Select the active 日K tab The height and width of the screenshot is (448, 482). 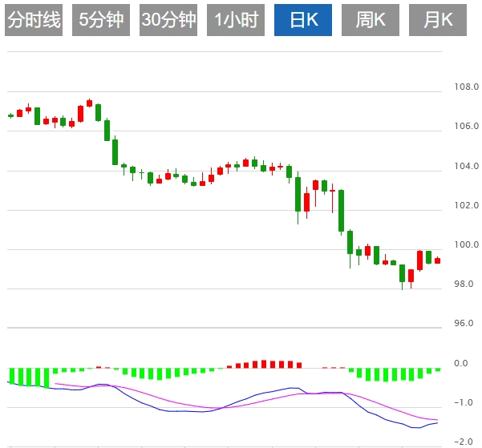coord(303,20)
